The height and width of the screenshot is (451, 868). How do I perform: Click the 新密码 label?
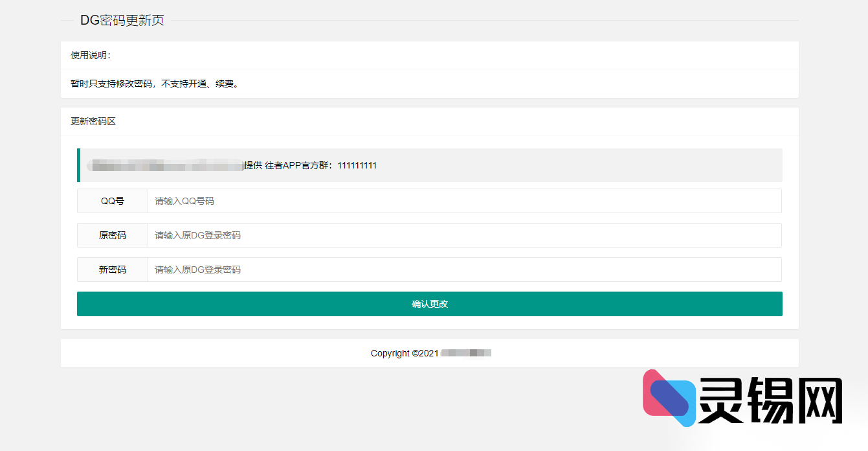(x=113, y=270)
